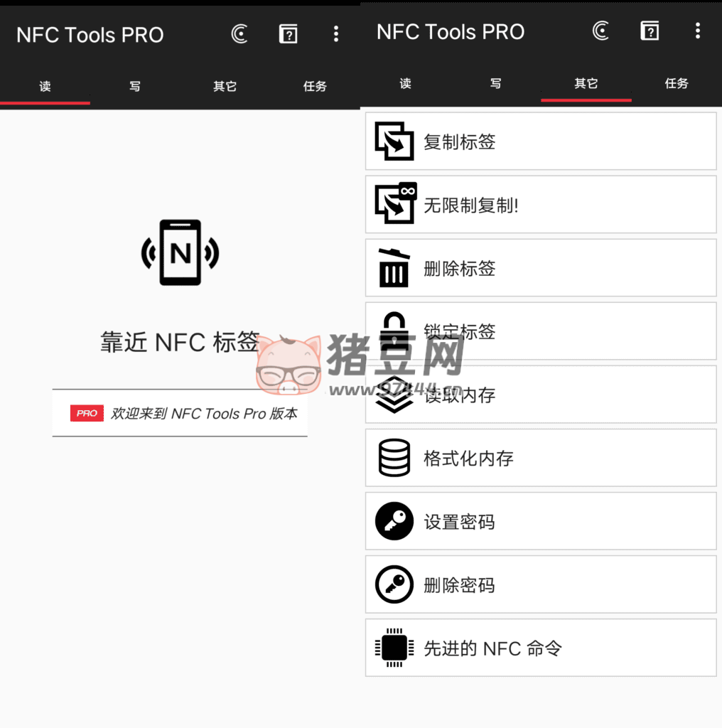722x728 pixels.
Task: Tap the database icon for 格式化内存
Action: click(x=394, y=458)
